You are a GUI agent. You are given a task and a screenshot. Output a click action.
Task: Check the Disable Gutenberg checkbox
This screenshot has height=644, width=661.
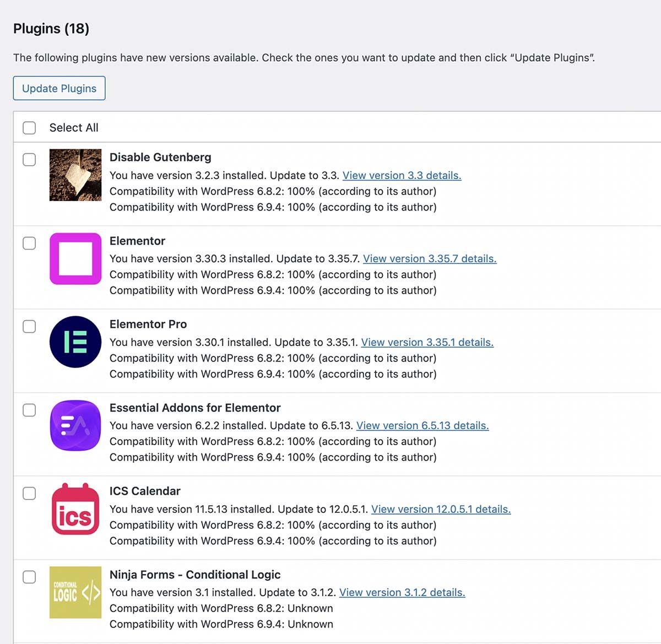tap(29, 159)
